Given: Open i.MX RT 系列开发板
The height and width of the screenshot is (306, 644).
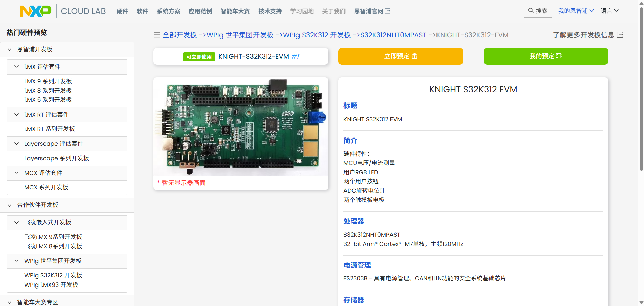Looking at the screenshot, I should [49, 129].
